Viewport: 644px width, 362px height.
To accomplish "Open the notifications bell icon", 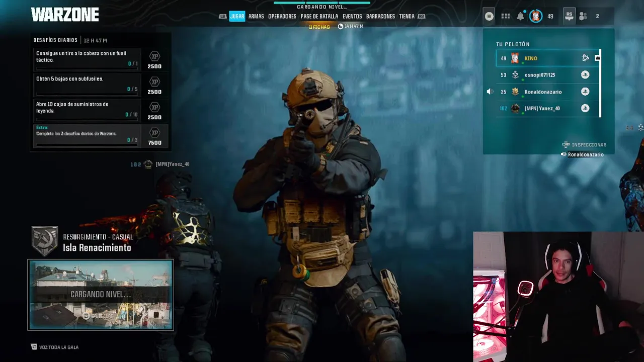I will (x=520, y=16).
